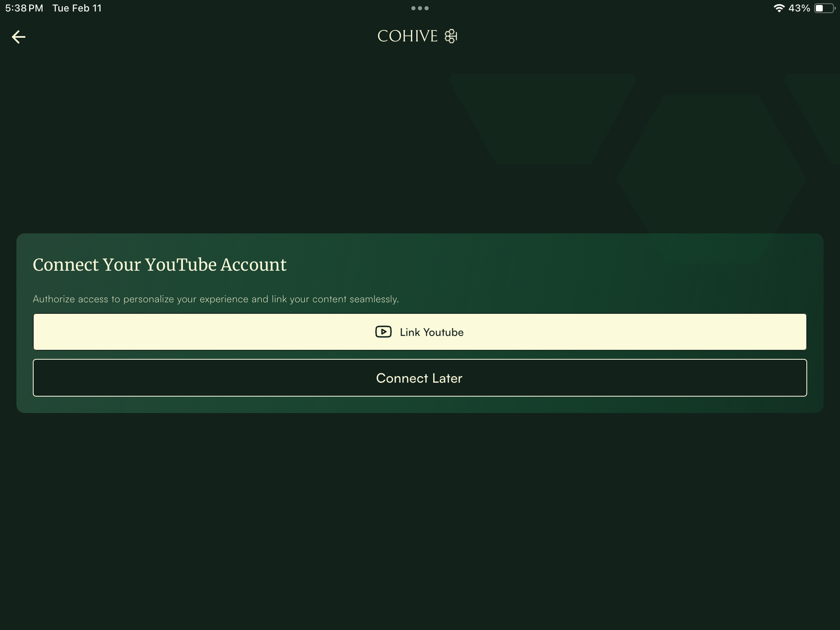840x630 pixels.
Task: Click the COHIVE title text
Action: point(407,37)
